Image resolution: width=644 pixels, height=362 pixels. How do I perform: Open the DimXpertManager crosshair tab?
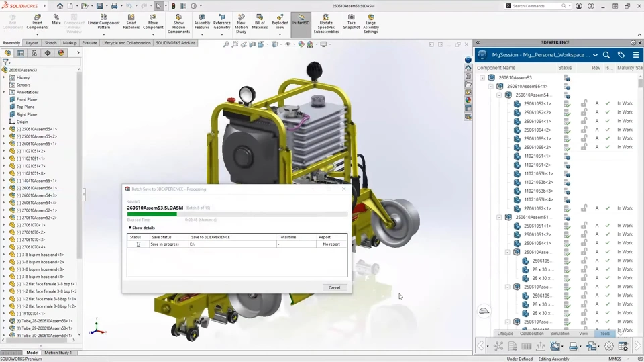[48, 52]
